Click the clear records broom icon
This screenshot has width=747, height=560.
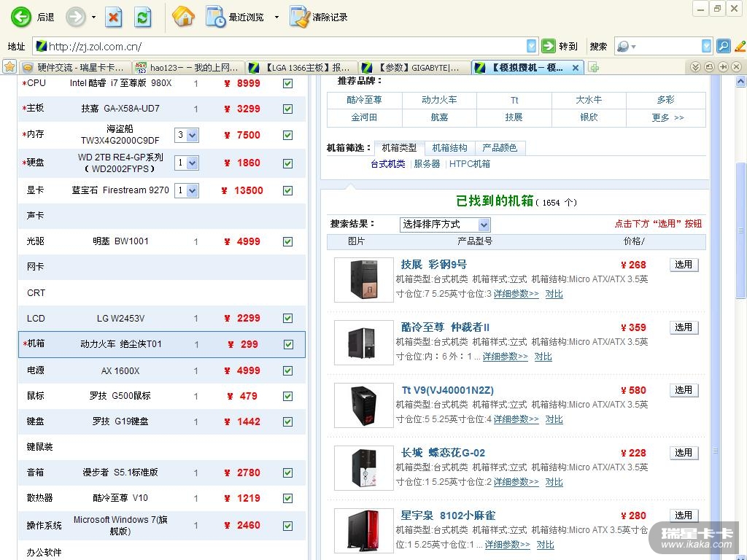tap(299, 17)
